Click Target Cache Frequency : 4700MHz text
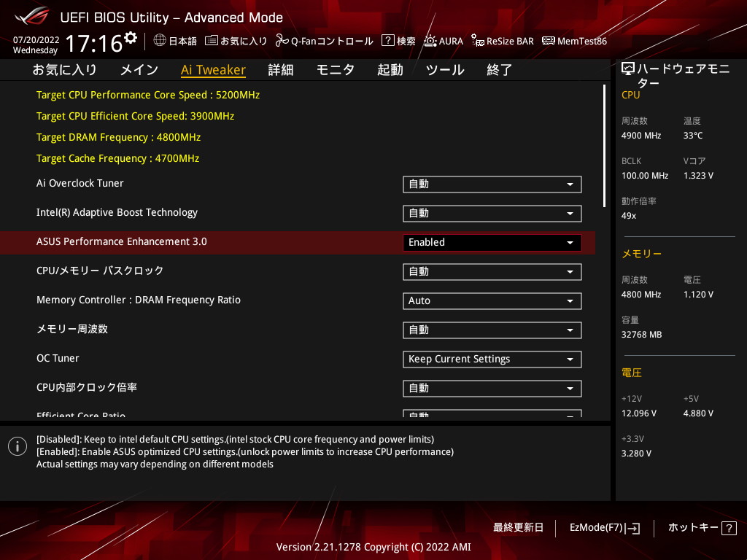This screenshot has height=560, width=747. point(117,158)
